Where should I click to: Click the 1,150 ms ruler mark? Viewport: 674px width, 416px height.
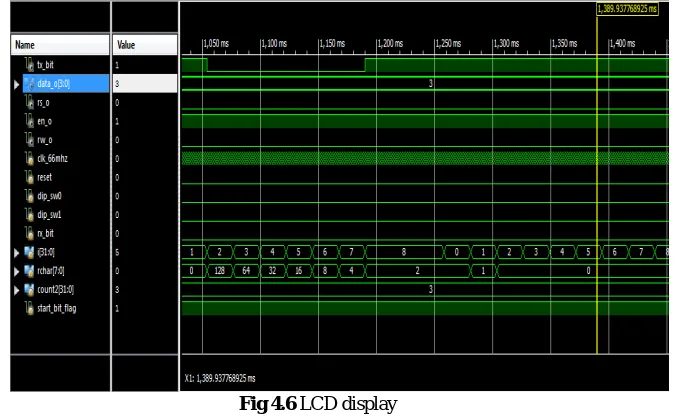coord(332,43)
